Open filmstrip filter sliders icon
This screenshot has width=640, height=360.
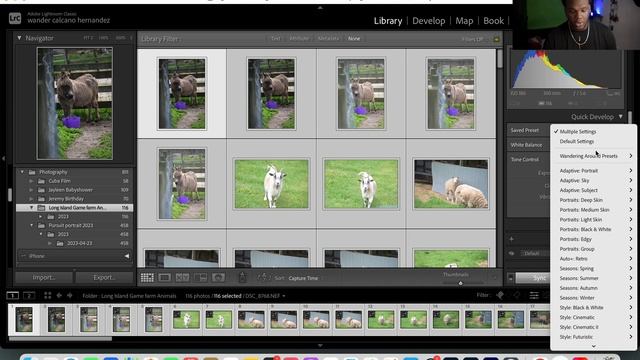click(x=534, y=295)
